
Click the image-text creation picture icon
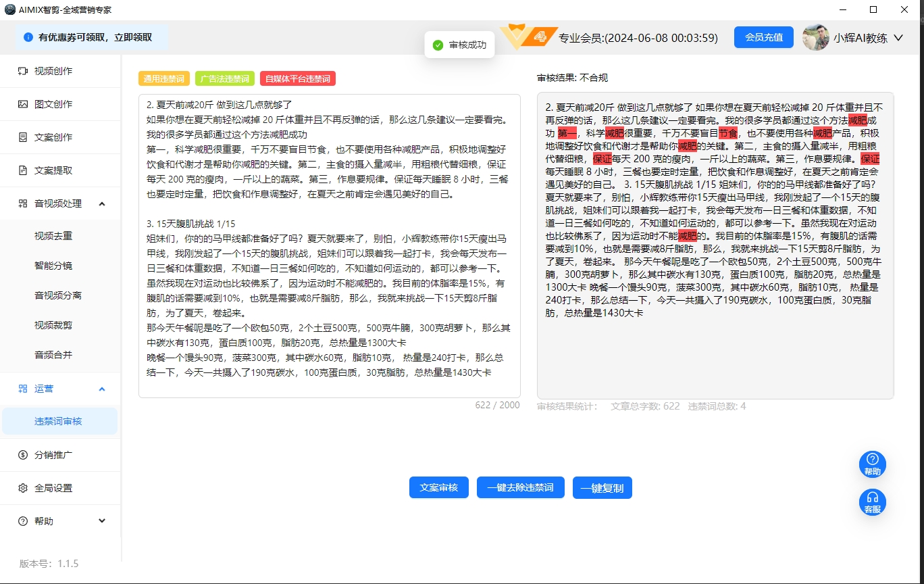[23, 104]
